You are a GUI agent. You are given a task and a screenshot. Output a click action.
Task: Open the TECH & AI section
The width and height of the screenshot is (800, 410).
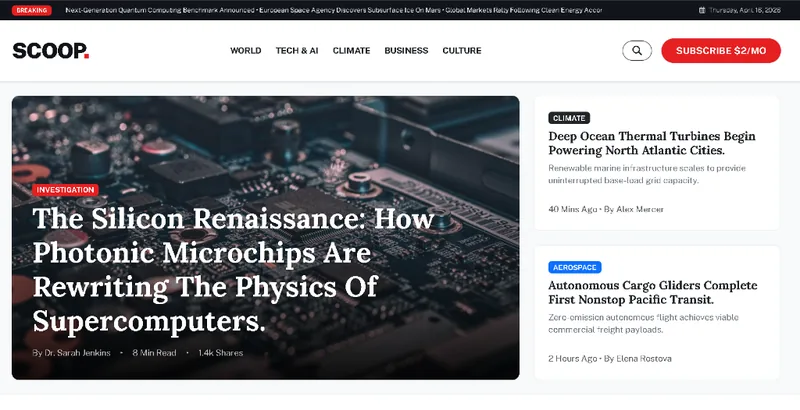pyautogui.click(x=297, y=50)
